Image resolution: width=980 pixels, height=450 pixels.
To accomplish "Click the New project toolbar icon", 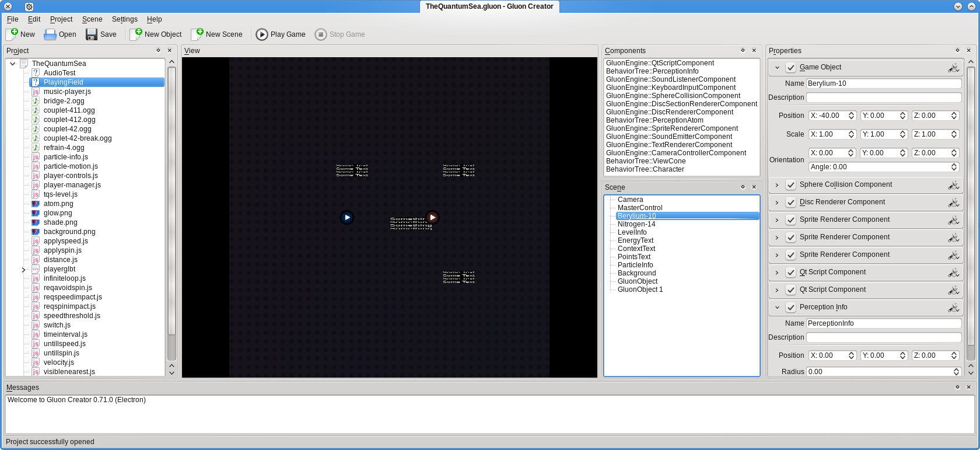I will click(12, 34).
